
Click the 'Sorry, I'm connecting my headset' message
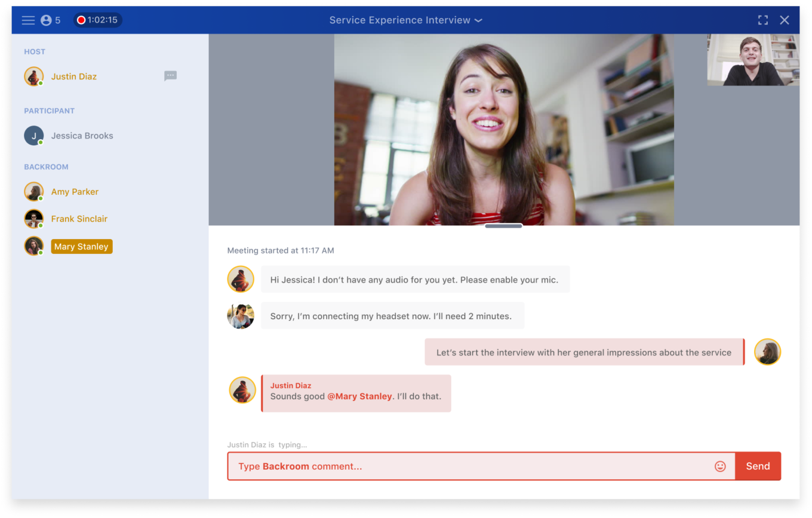click(x=392, y=316)
